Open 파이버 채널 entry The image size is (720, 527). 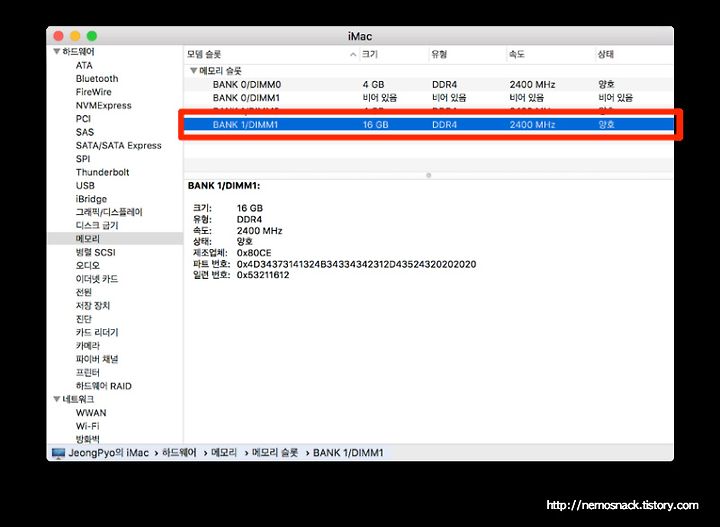pos(97,359)
